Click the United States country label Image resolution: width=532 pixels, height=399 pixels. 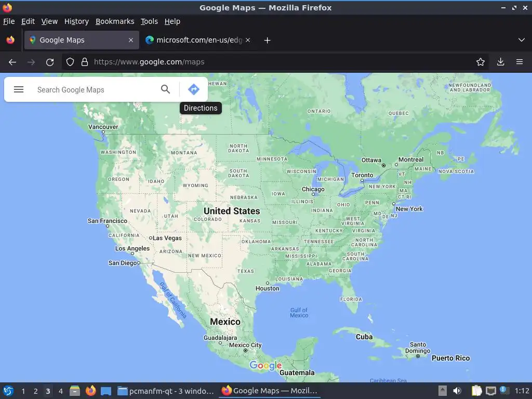pyautogui.click(x=232, y=211)
